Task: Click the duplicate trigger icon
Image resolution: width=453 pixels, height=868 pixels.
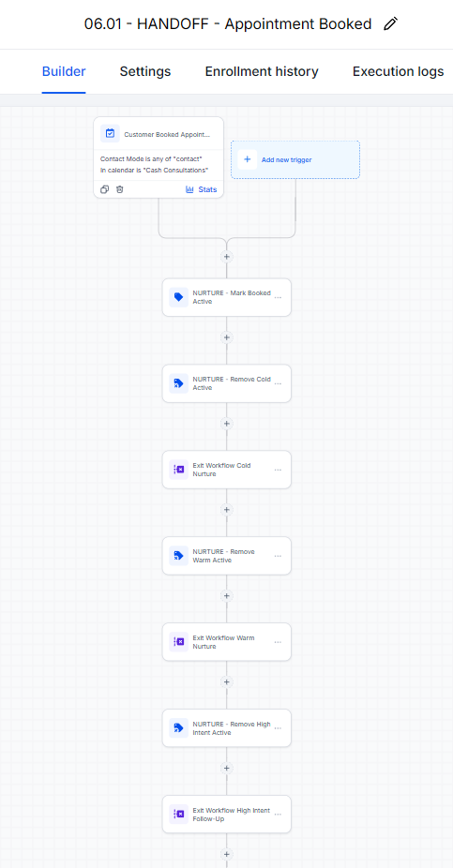Action: tap(104, 189)
